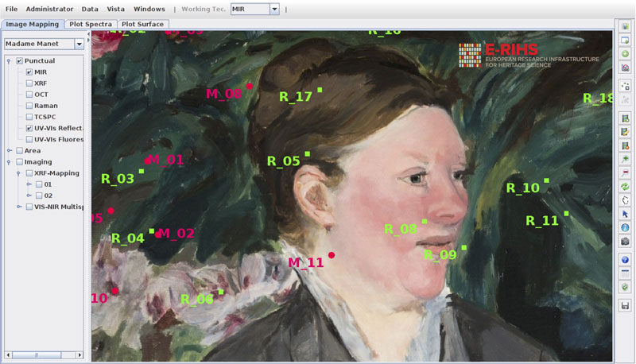Enable the TCSPC checkbox
Viewport: 636px width, 364px height.
[x=29, y=117]
